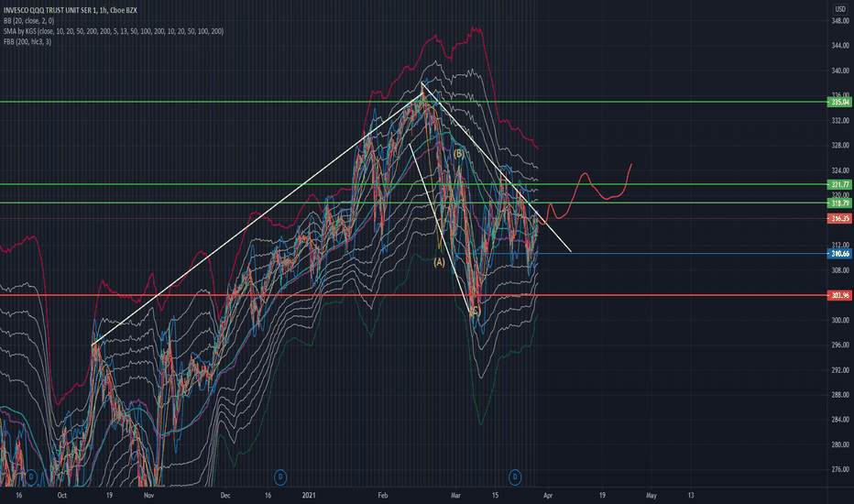Screen dimensions: 854x504
Task: Click the red 303.96 price label
Action: click(x=839, y=295)
